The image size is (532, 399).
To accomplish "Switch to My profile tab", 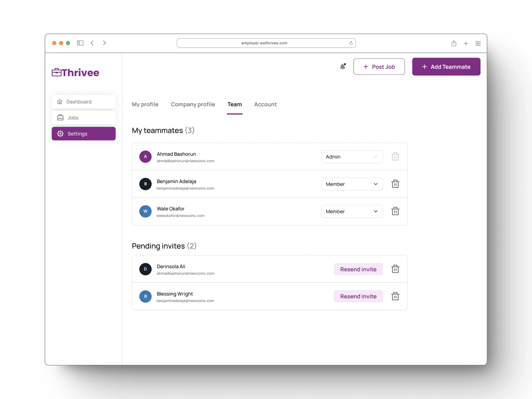I will tap(145, 104).
